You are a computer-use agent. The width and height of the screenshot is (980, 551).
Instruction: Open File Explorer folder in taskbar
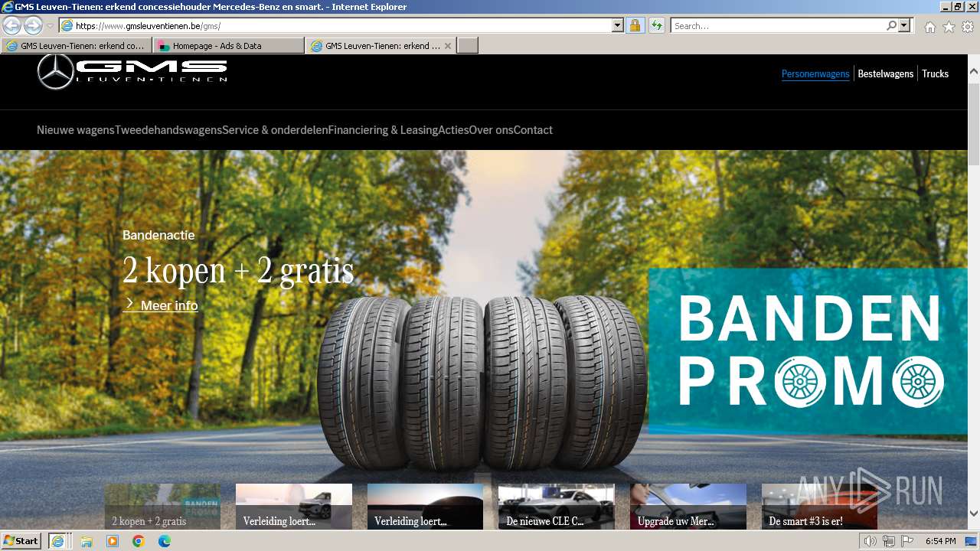(87, 541)
